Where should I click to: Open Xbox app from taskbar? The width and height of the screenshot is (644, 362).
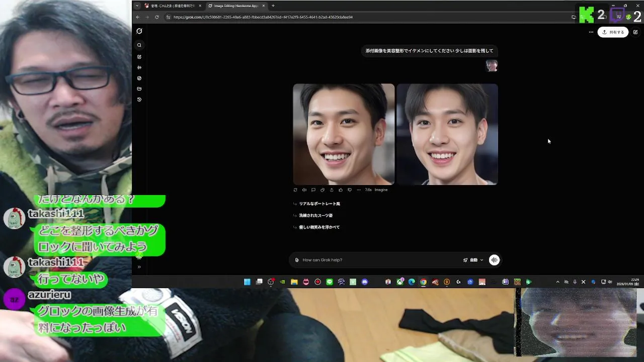400,282
